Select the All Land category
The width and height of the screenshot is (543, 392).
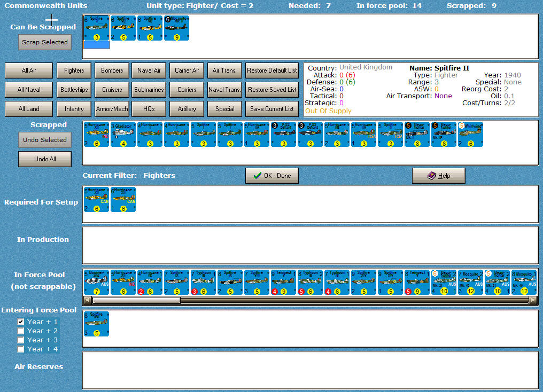[x=28, y=108]
